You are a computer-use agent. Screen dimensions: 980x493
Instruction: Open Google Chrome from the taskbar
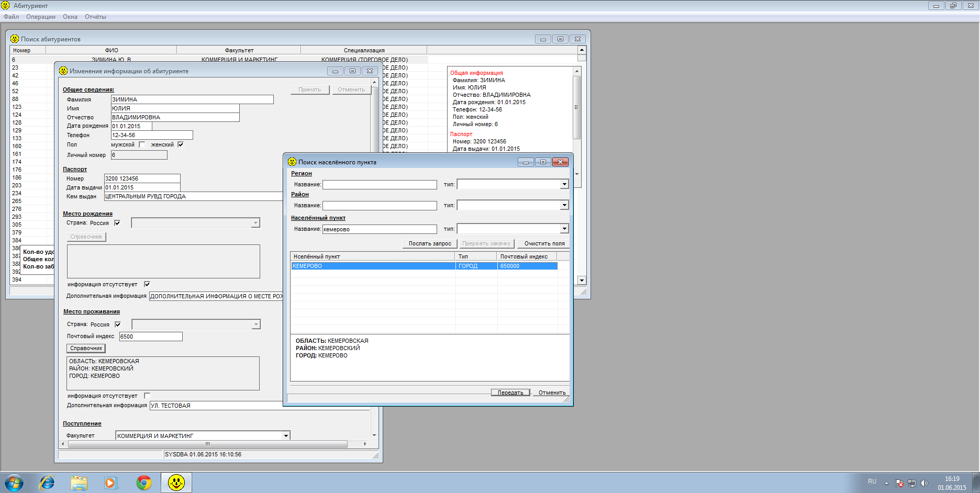[x=143, y=483]
